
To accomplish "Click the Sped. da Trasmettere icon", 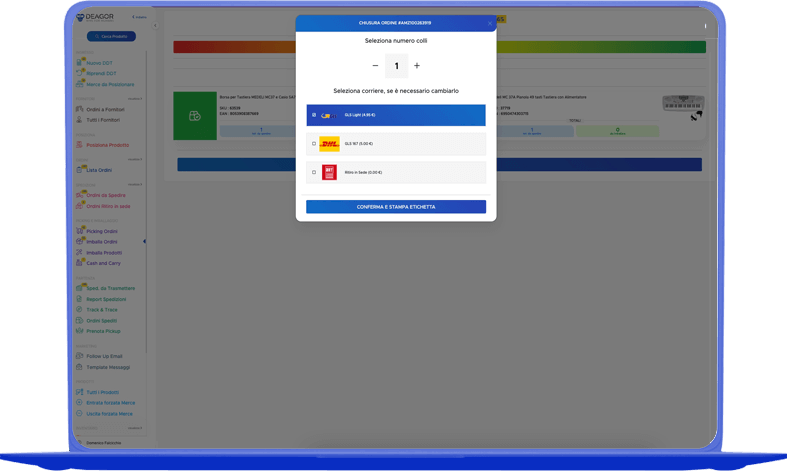I will (79, 288).
